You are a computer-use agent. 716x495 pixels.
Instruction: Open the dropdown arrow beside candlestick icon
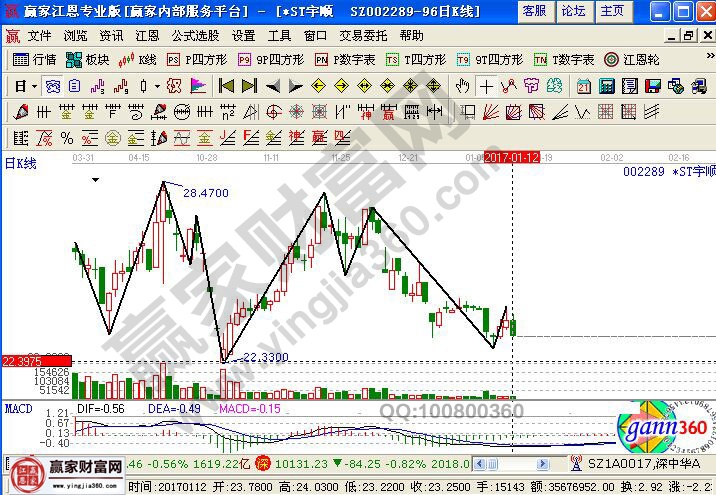[157, 86]
